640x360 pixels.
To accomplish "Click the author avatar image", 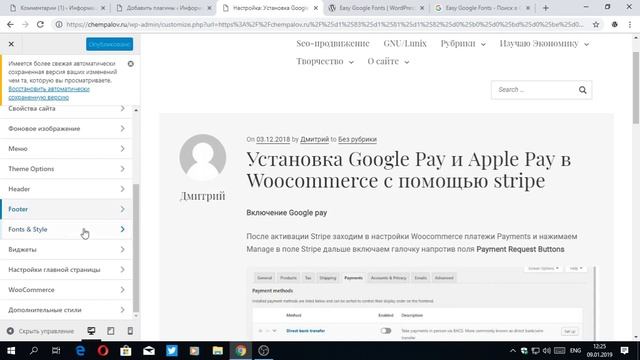I will click(202, 157).
